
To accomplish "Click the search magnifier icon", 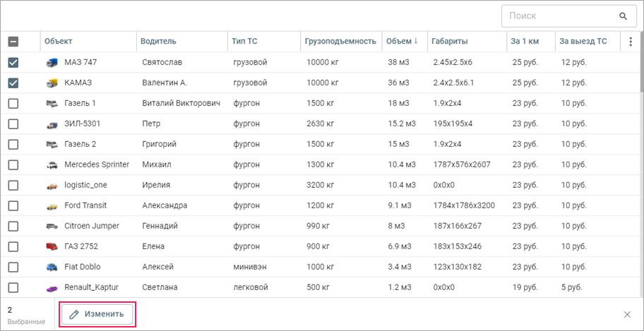I will click(623, 16).
